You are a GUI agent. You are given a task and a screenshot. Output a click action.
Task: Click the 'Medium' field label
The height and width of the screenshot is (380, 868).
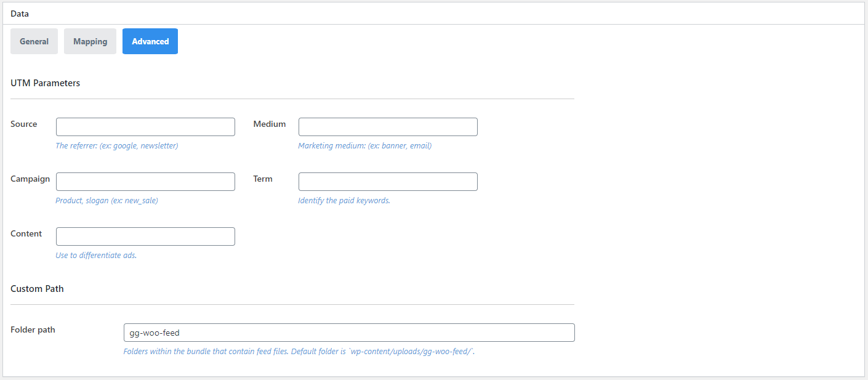tap(270, 124)
